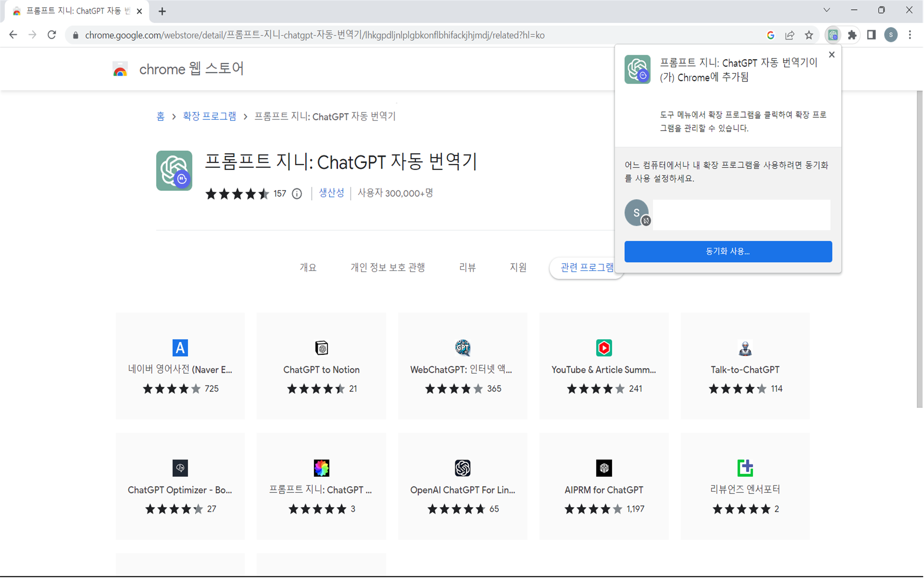Screen dimensions: 924x578
Task: Open the Prompt Genie extension toolbar icon
Action: (833, 35)
